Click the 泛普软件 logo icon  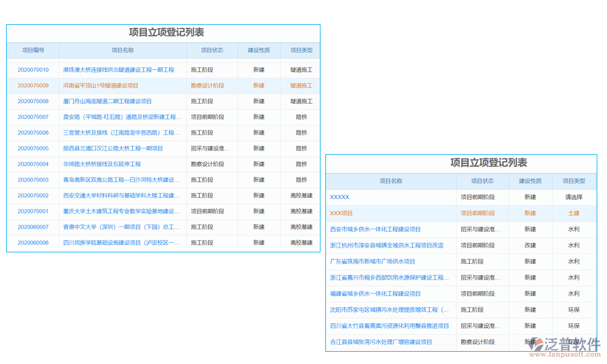537,345
